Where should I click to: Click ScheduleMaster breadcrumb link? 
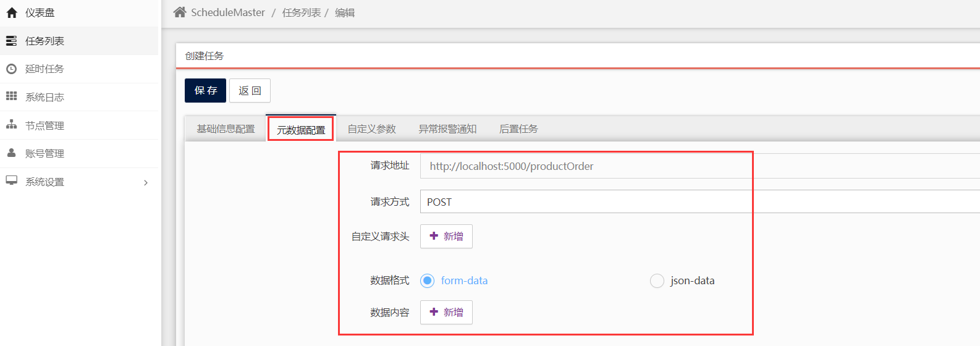227,12
